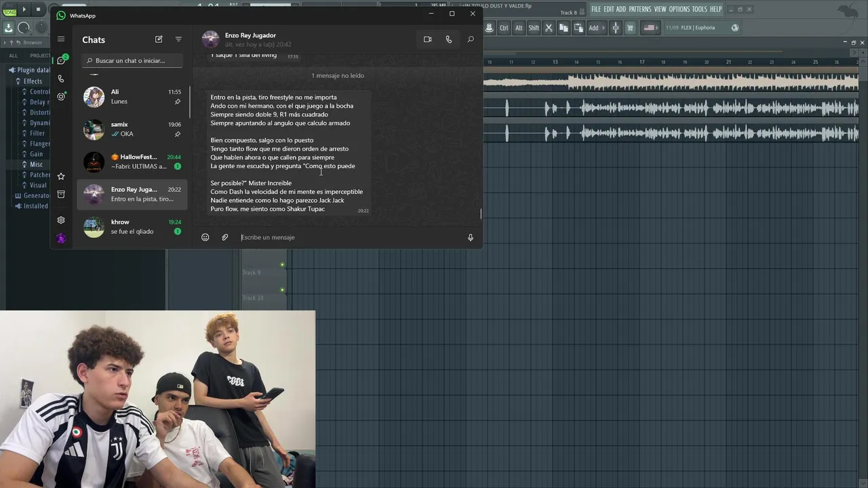Open the flag language dropdown in FL Studio
The height and width of the screenshot is (488, 868).
click(x=650, y=28)
